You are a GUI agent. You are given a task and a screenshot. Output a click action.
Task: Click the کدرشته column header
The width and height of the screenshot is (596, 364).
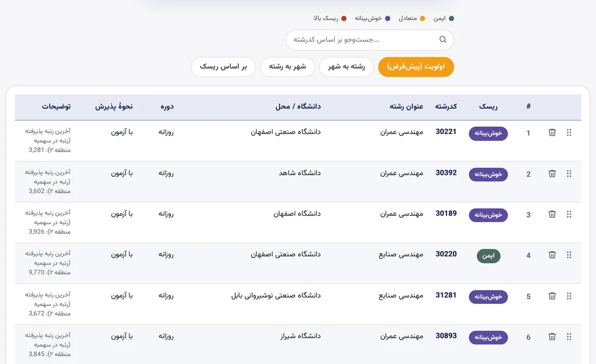[446, 106]
